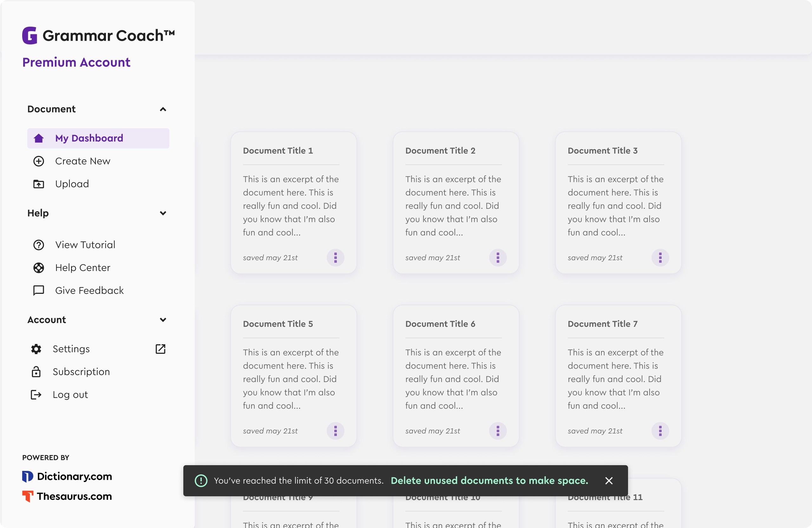This screenshot has height=528, width=812.
Task: Toggle the Help section chevron
Action: tap(163, 213)
